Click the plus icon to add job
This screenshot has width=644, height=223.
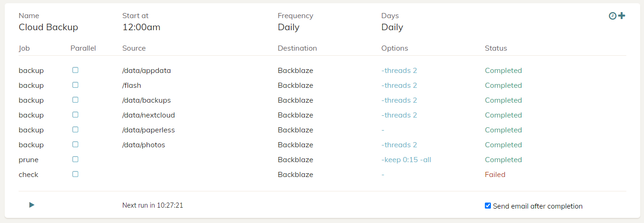coord(622,16)
